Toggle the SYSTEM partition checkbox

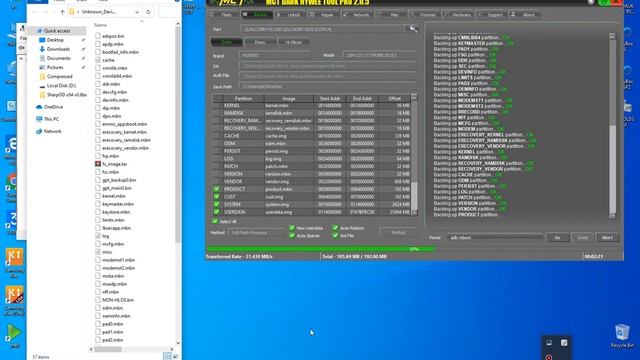[216, 204]
